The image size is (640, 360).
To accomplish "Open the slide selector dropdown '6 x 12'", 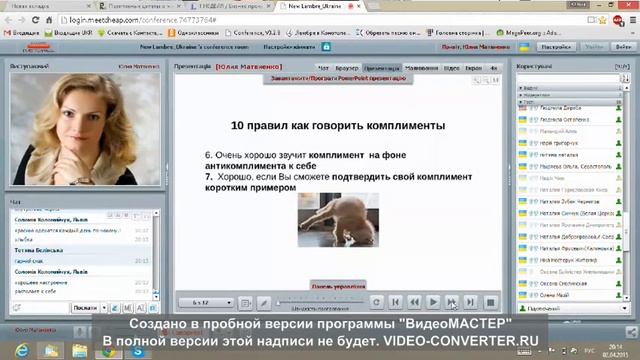I will pyautogui.click(x=206, y=302).
